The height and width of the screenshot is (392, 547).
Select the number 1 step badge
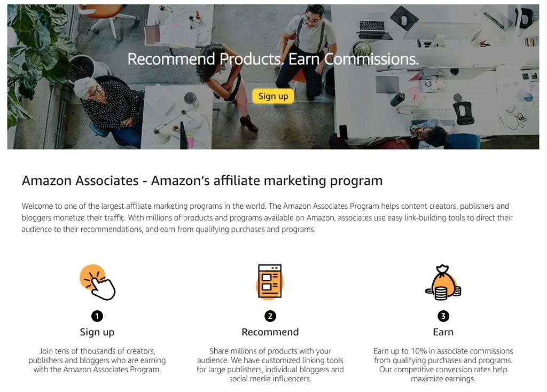pos(97,316)
